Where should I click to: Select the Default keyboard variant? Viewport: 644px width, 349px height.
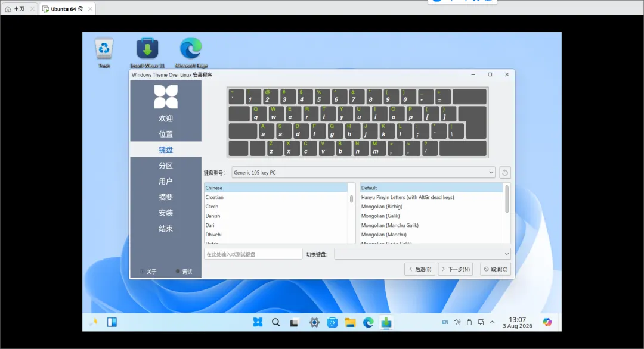pos(431,188)
